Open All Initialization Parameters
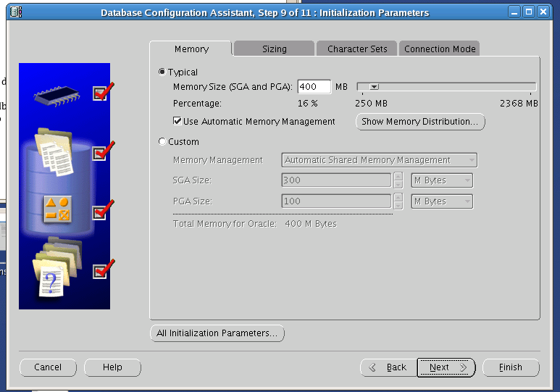Screen dimensions: 560x392 click(x=217, y=333)
